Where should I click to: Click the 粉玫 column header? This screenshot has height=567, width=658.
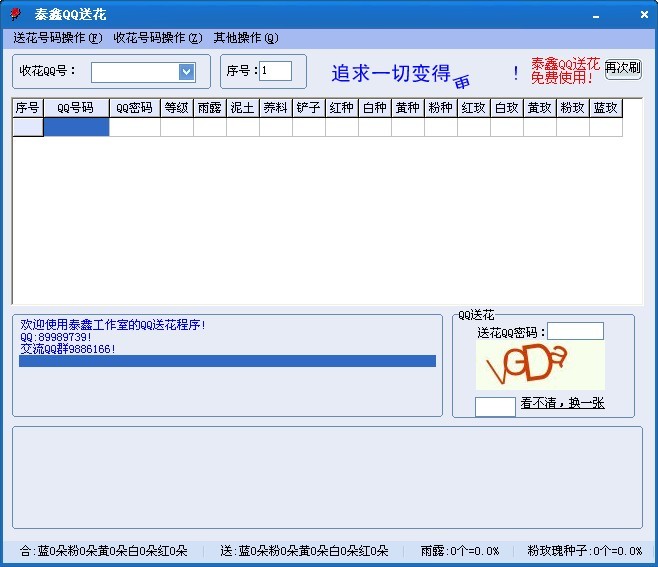(x=573, y=108)
